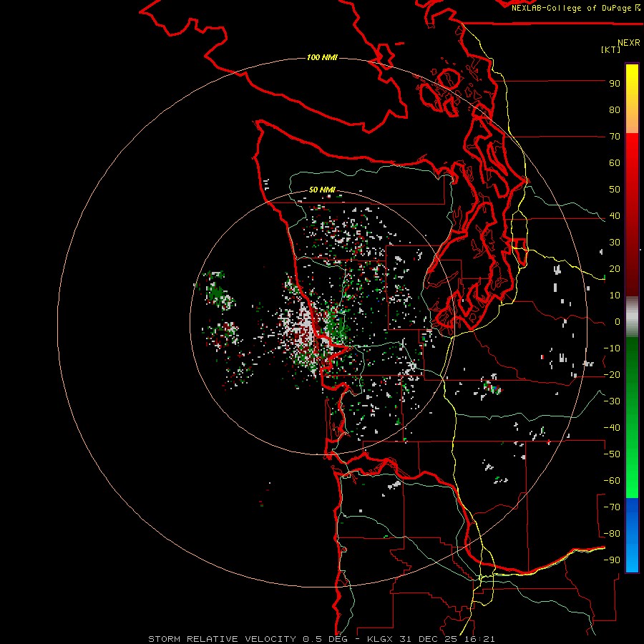Click the -20 scale value

click(612, 374)
